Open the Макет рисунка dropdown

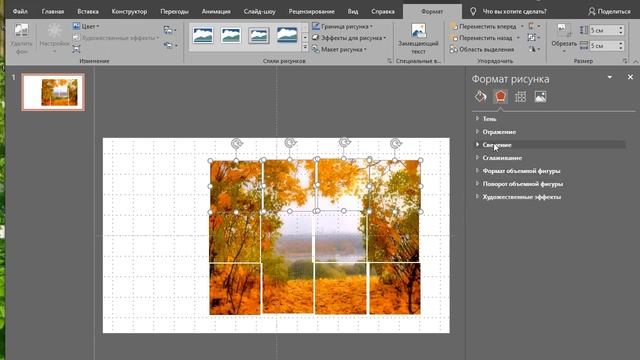click(x=339, y=49)
